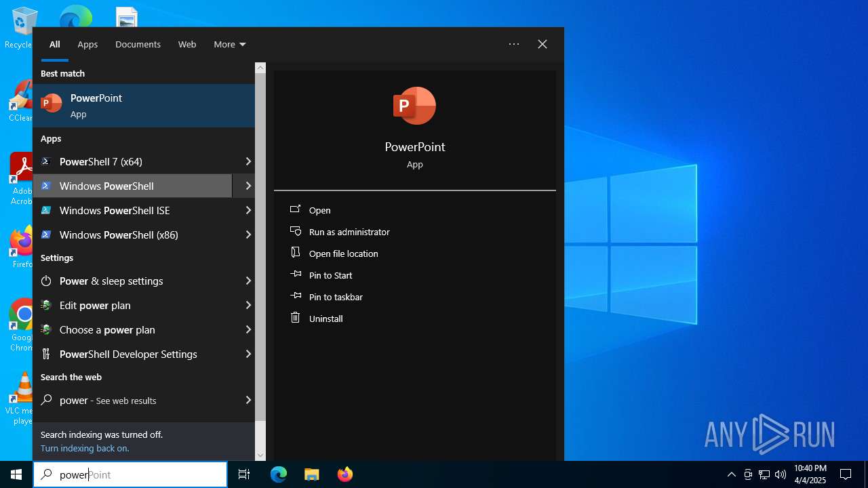Screen dimensions: 868x488
Task: Click the large PowerPoint logo in preview pane
Action: point(414,106)
